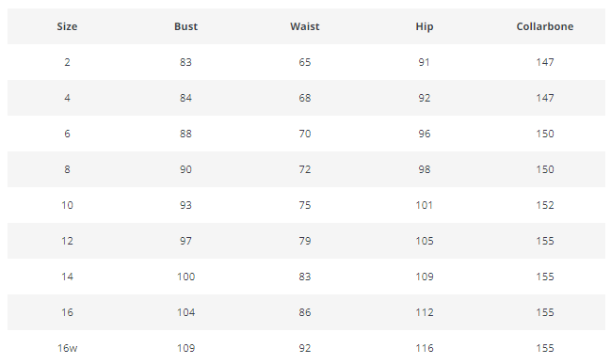Select the size 14 row label

(x=67, y=277)
